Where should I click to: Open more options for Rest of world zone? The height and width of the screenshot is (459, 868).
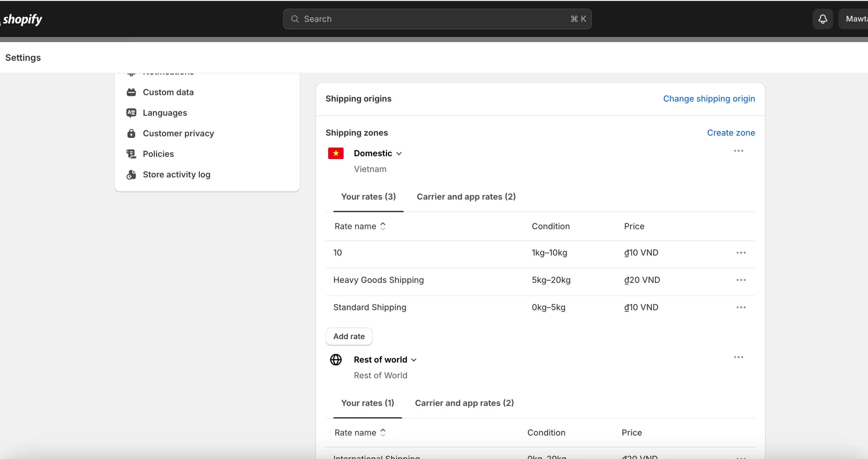(x=738, y=357)
